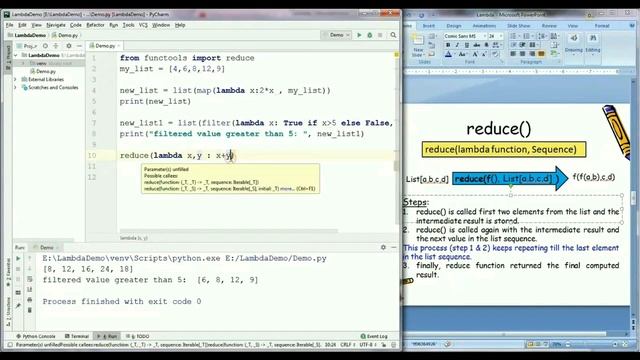Screen dimensions: 640x360
Task: Expand the venv folder in Project tree
Action: [x=23, y=63]
